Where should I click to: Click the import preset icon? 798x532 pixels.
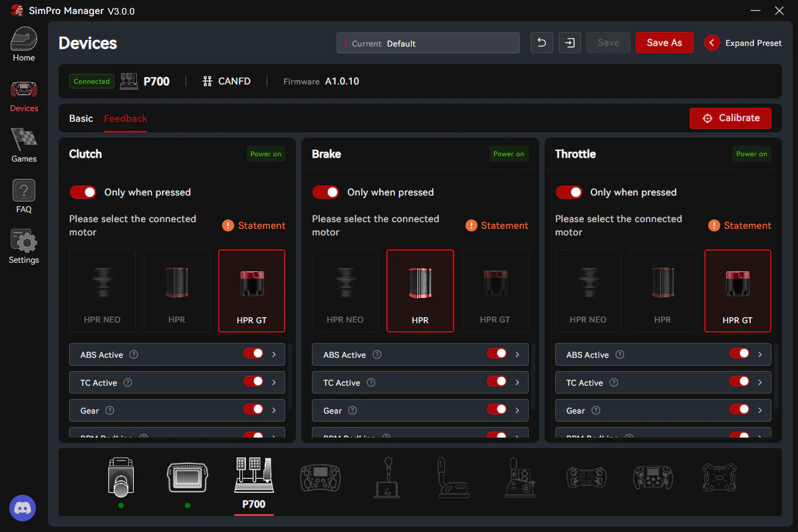570,43
